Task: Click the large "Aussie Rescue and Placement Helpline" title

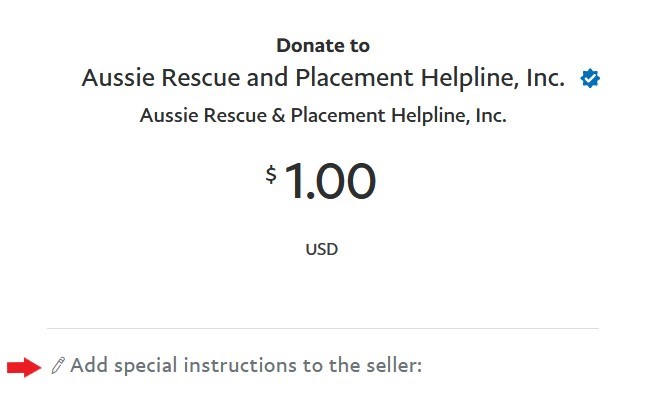Action: [x=323, y=77]
